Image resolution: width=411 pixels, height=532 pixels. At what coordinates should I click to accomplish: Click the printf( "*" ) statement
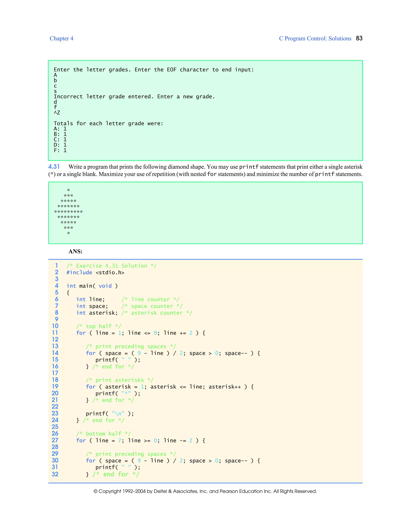tap(118, 393)
